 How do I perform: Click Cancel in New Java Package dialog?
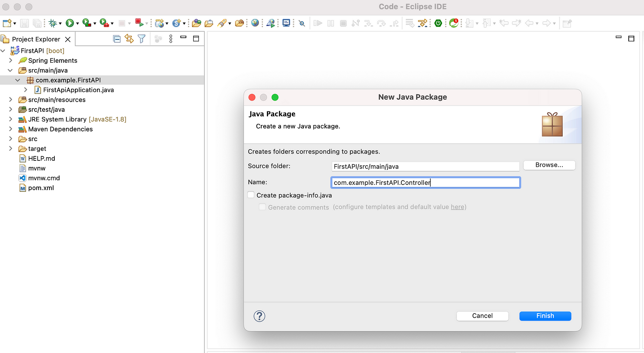[482, 316]
